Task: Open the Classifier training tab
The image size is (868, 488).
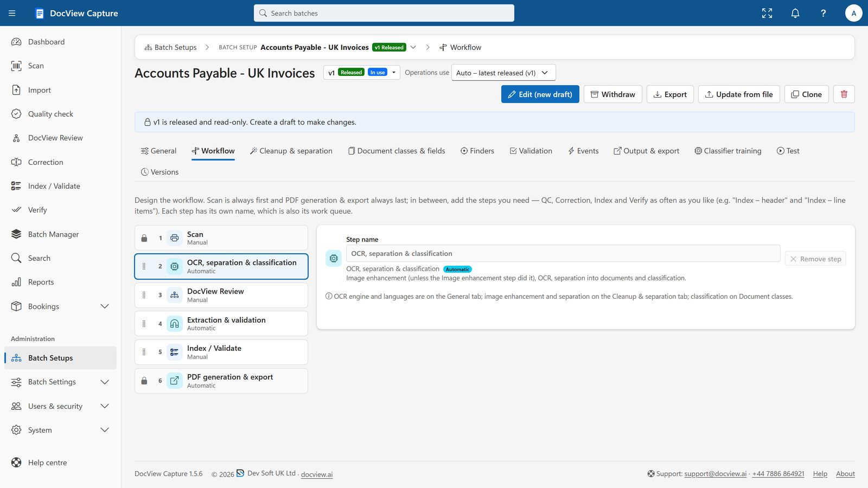Action: pos(728,151)
